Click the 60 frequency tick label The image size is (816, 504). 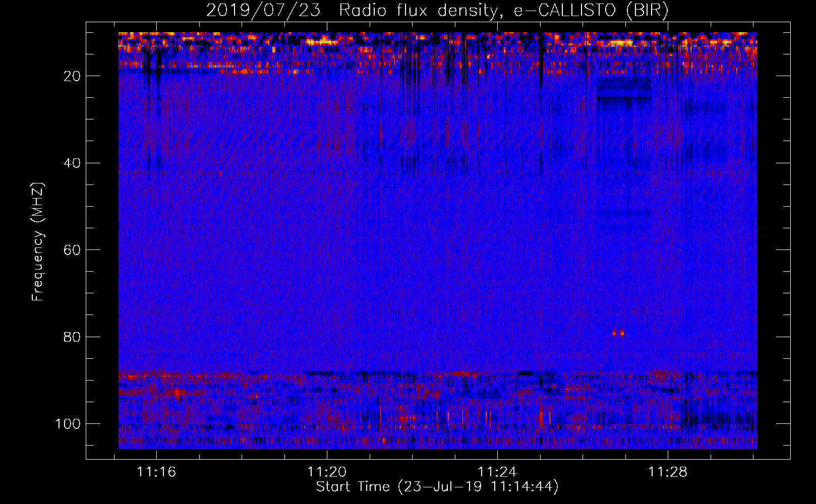73,250
